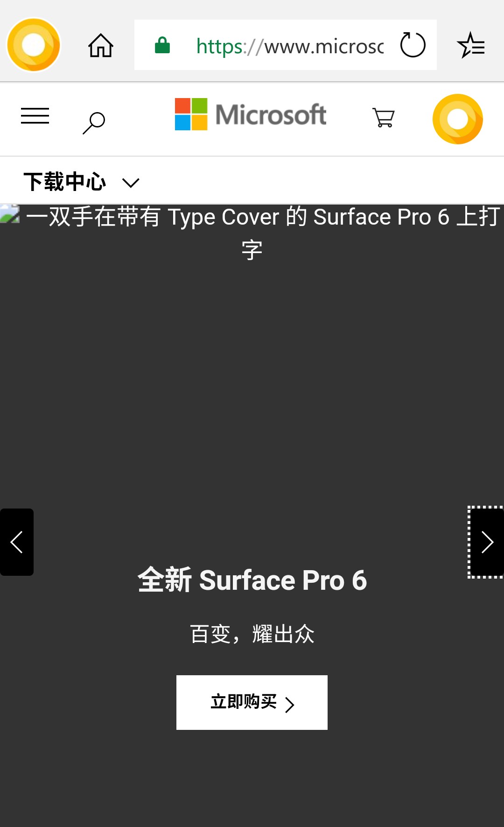Open the hamburger navigation menu
This screenshot has height=827, width=504.
[35, 116]
